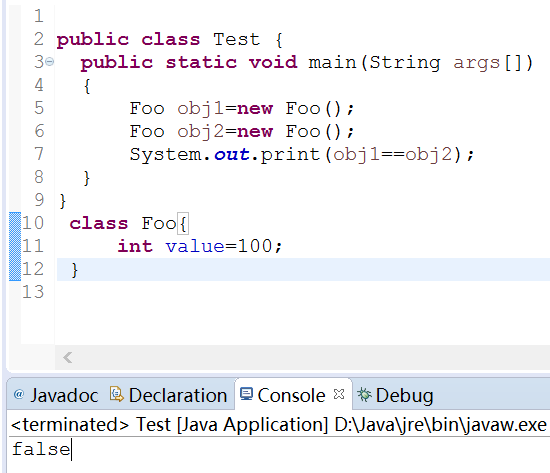
Task: Click 'System' on line 7
Action: click(x=165, y=155)
